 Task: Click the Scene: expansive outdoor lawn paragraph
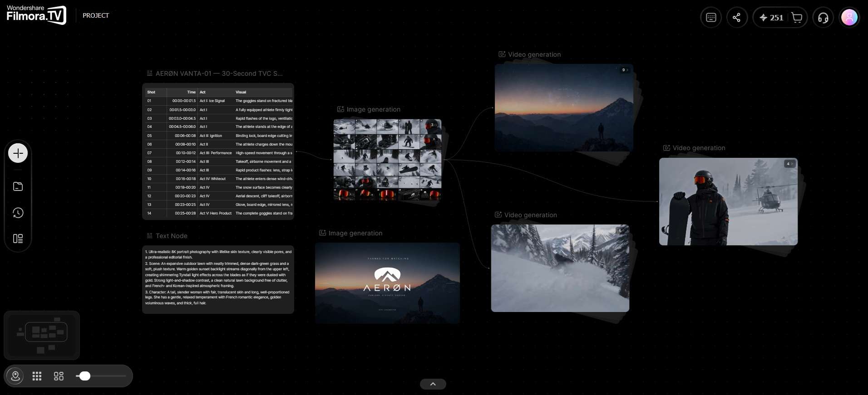tap(218, 274)
